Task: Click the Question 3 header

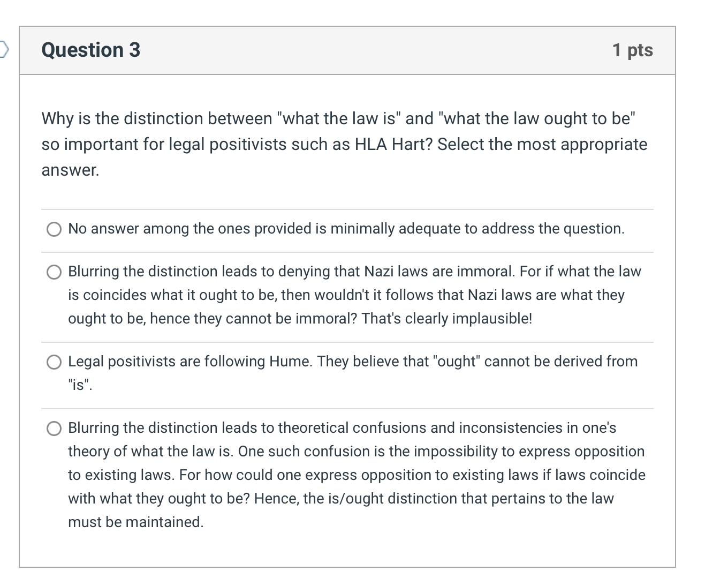Action: tap(90, 50)
